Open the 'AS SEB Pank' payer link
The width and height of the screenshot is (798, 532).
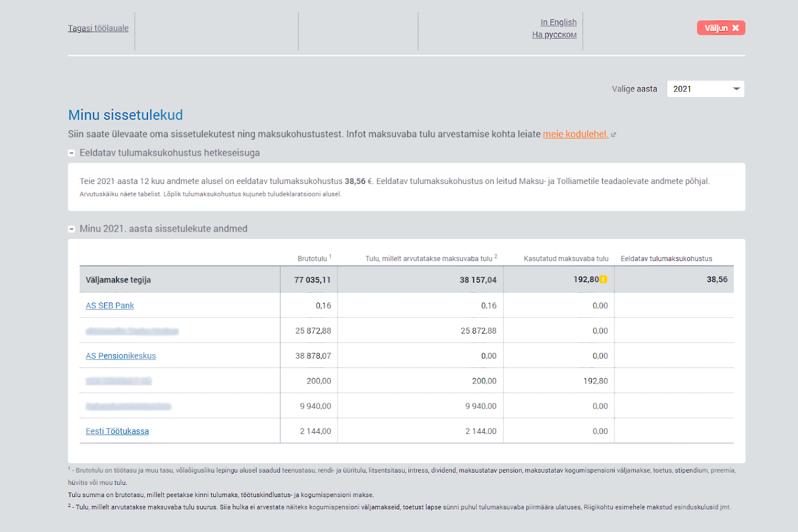(110, 305)
